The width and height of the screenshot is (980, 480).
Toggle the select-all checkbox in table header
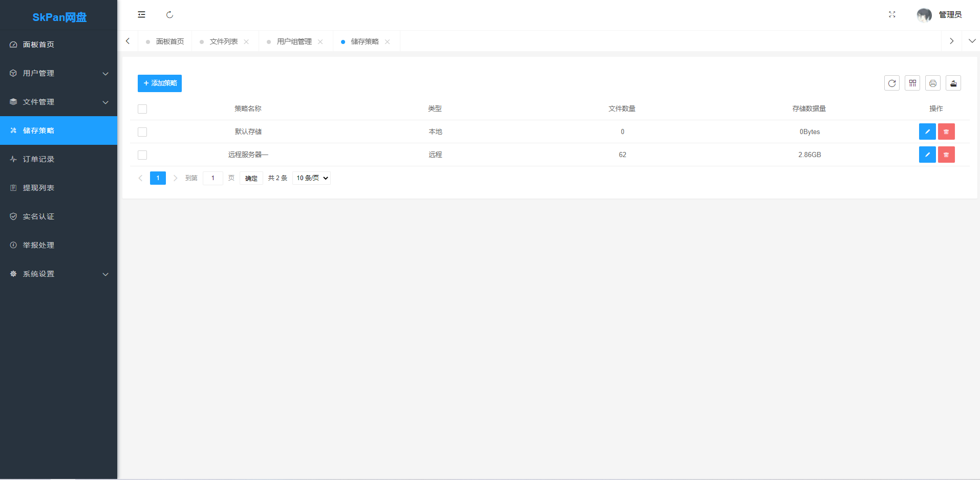click(x=142, y=109)
